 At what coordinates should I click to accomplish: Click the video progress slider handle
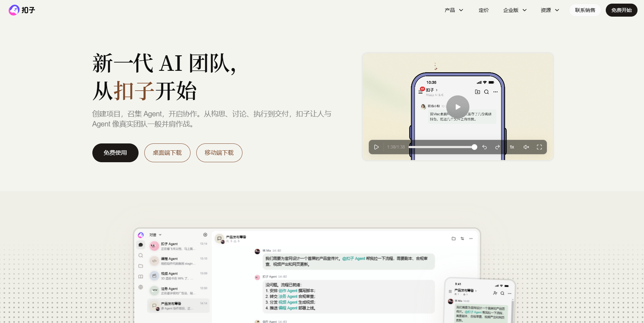(x=474, y=147)
